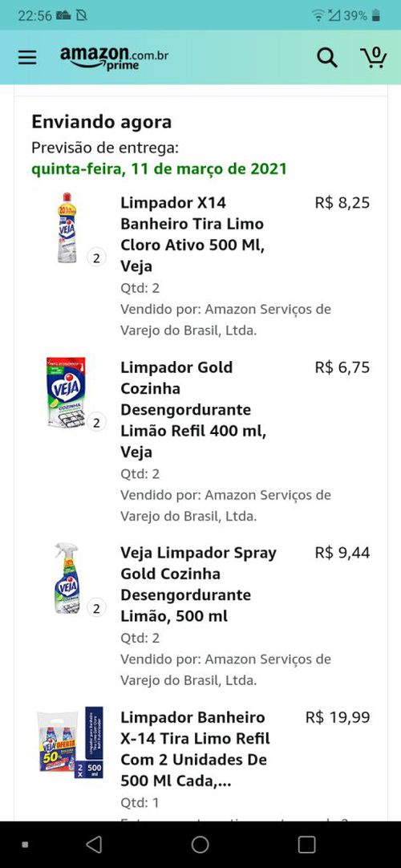Tap the R$ 19,99 price
The height and width of the screenshot is (868, 401).
coord(338,717)
